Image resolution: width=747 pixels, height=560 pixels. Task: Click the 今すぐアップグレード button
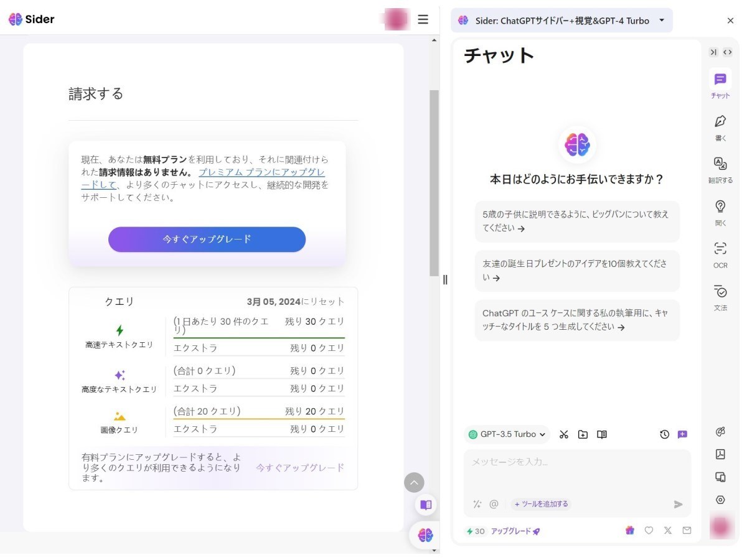207,239
